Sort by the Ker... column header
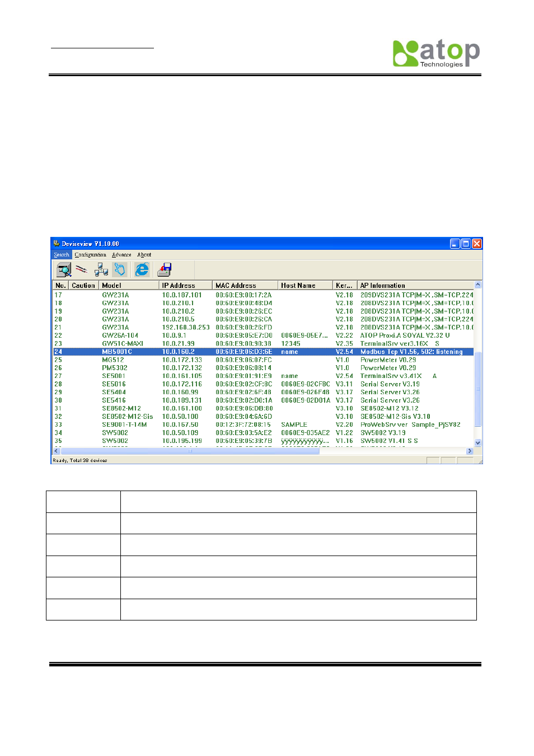 pos(345,286)
